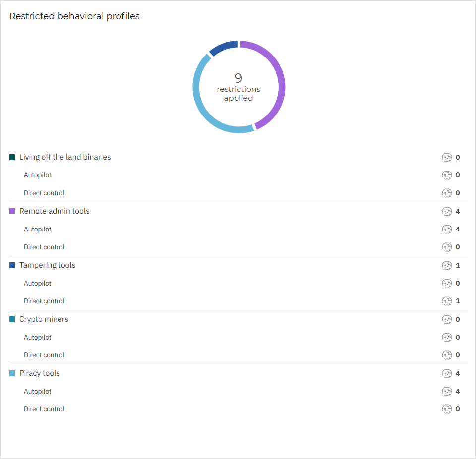Open Autopilot under Piracy tools
The height and width of the screenshot is (459, 476).
pyautogui.click(x=37, y=391)
